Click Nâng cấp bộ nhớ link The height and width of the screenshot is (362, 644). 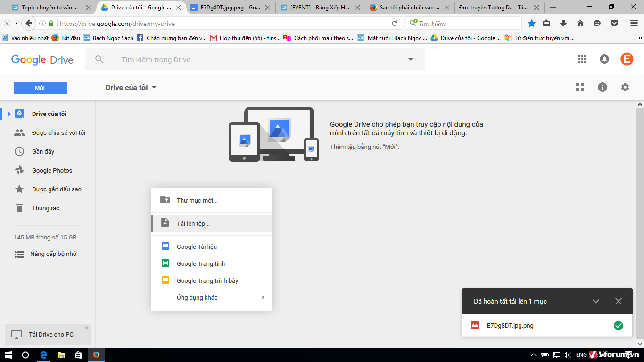coord(53,254)
